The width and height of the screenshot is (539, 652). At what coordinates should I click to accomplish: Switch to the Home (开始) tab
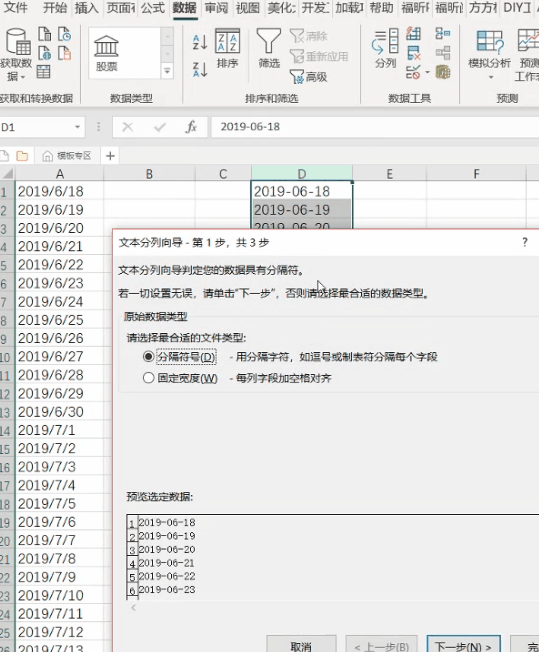[54, 7]
